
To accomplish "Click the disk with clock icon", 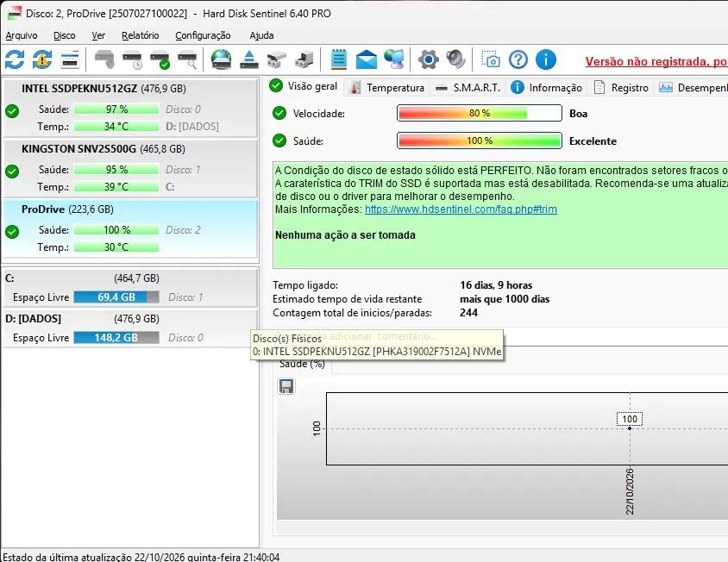I will [x=132, y=59].
